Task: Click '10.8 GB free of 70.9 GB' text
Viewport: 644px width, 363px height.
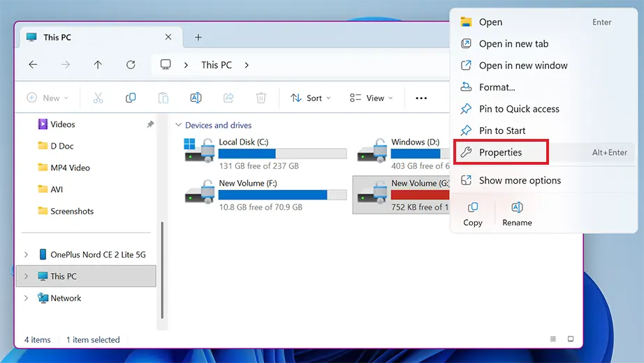Action: tap(261, 207)
